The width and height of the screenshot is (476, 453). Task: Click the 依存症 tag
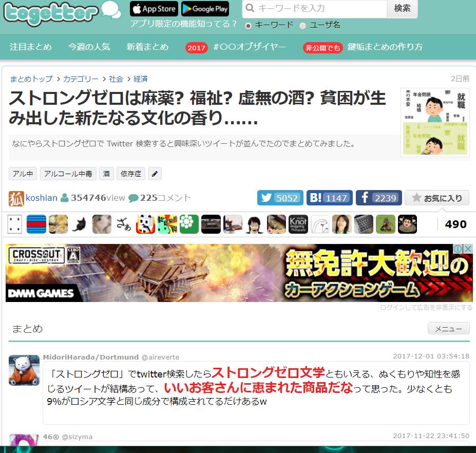click(131, 174)
